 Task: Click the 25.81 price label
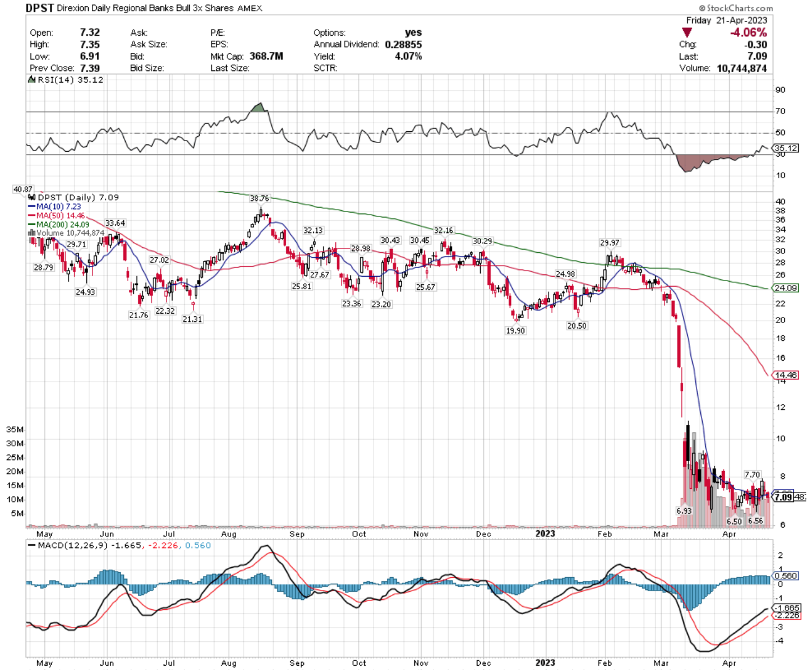pos(302,287)
